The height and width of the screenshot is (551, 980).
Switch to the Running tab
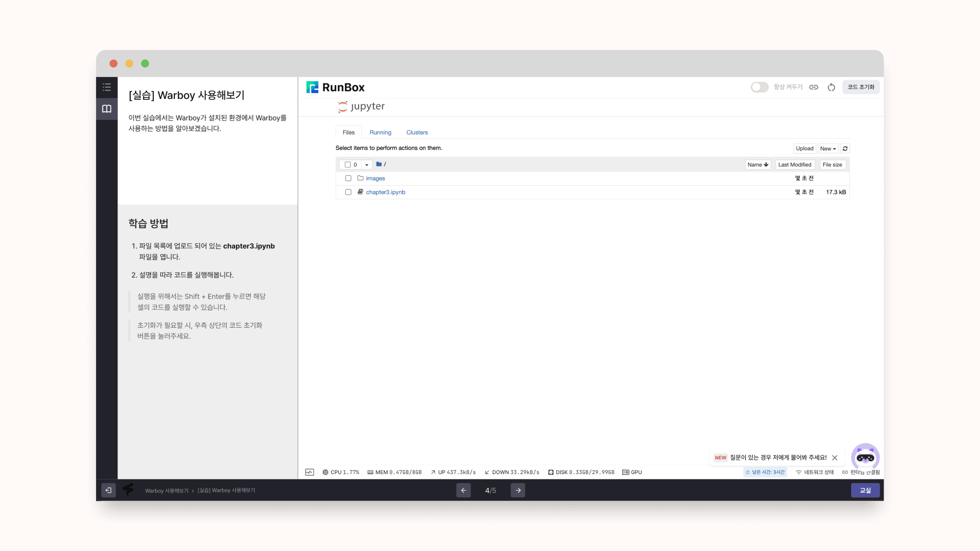(x=380, y=132)
